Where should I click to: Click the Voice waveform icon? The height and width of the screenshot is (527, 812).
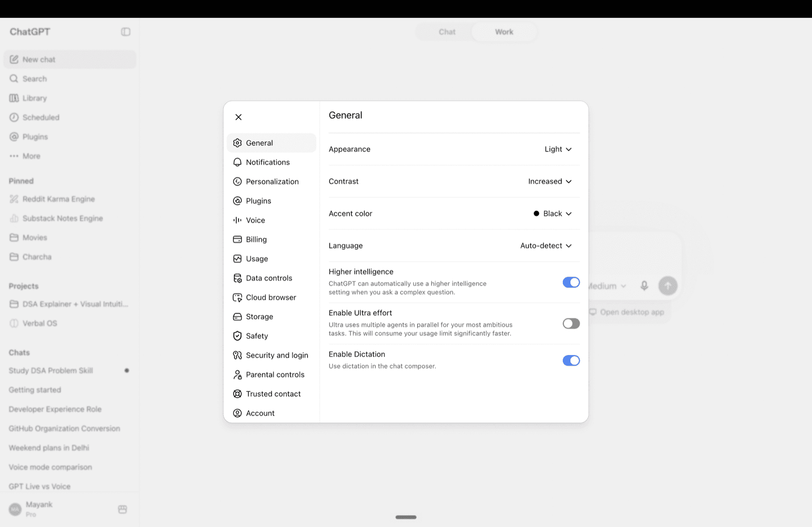pos(237,220)
